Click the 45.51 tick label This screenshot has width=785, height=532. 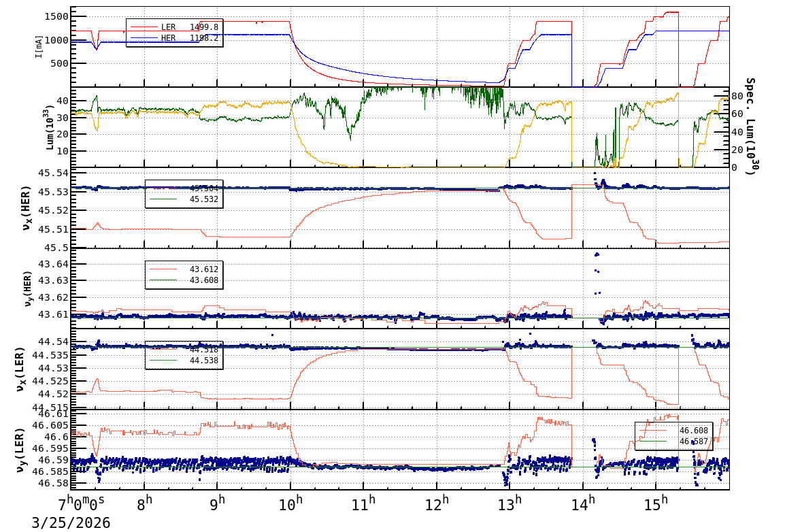(54, 229)
